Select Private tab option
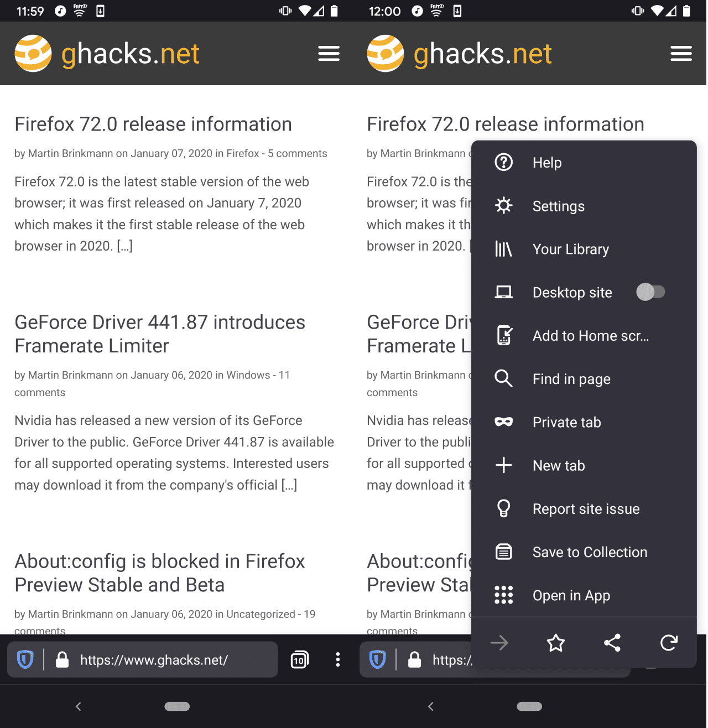This screenshot has height=728, width=708. coord(584,422)
